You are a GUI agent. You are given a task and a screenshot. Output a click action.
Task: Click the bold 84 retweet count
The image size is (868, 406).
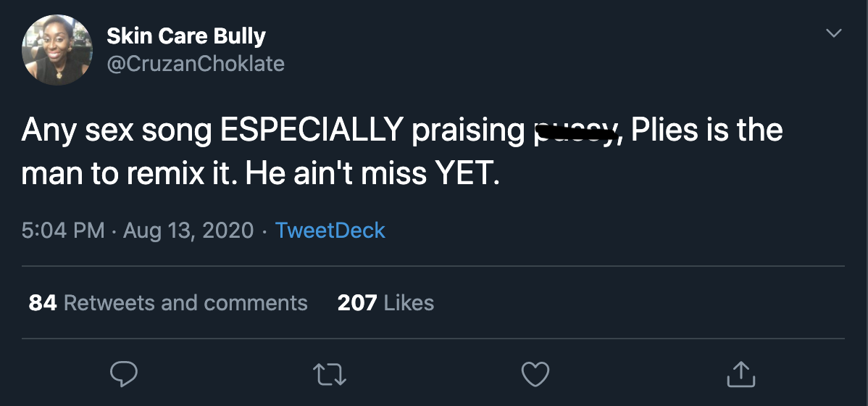click(43, 302)
